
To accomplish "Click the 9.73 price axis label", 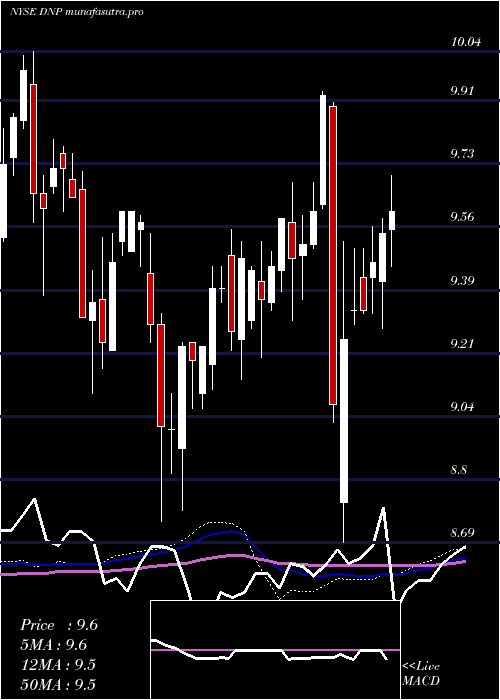I will tap(464, 154).
